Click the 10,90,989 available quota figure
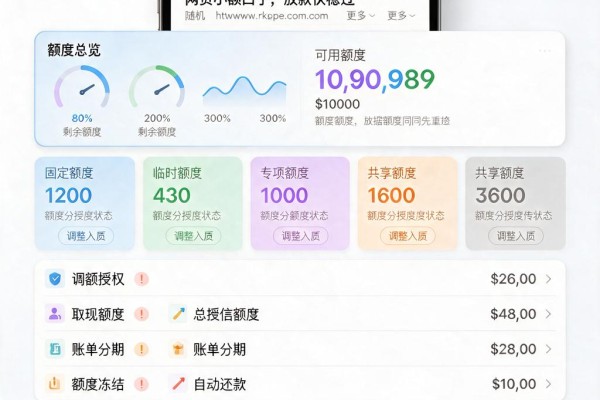The image size is (600, 400). click(x=375, y=80)
